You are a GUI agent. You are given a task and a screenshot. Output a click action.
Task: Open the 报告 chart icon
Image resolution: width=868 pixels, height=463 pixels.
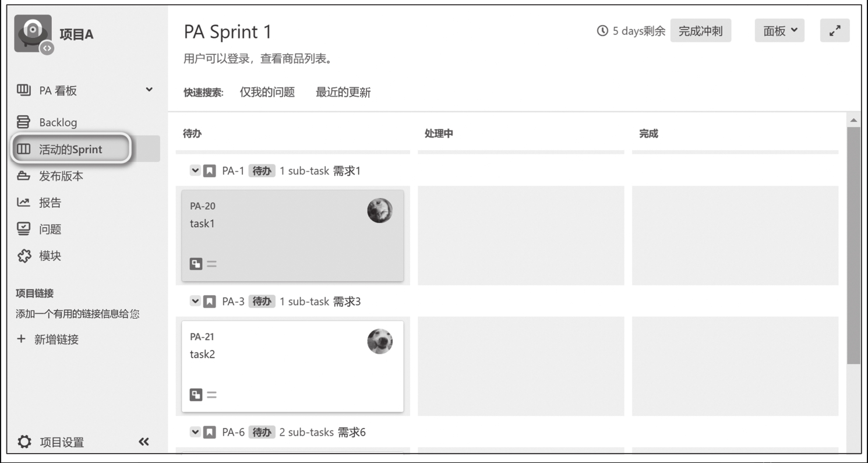coord(23,203)
